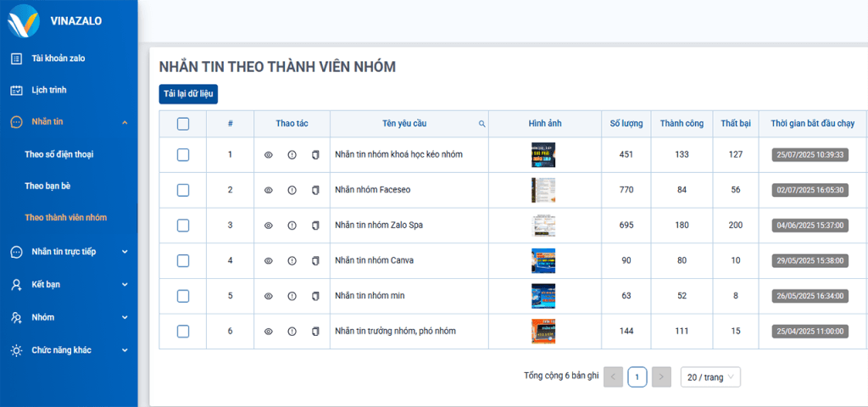Click the VINAZALO logo
Screen dimensions: 868x407
pos(23,20)
